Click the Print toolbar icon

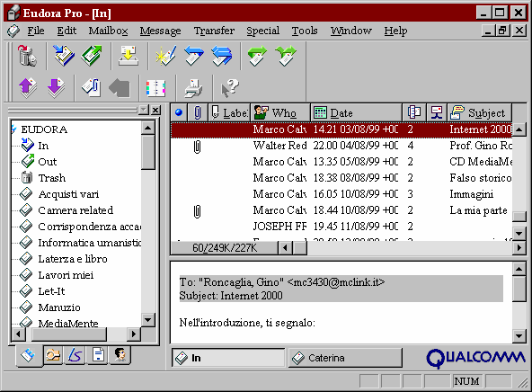point(194,88)
